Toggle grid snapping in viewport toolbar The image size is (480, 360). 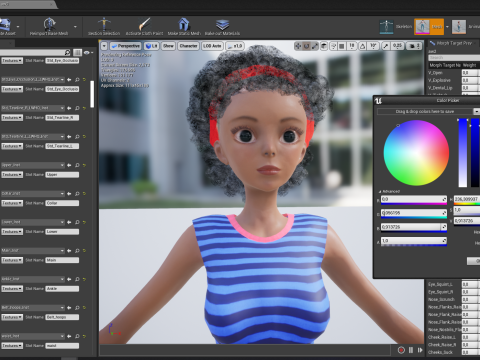click(342, 46)
